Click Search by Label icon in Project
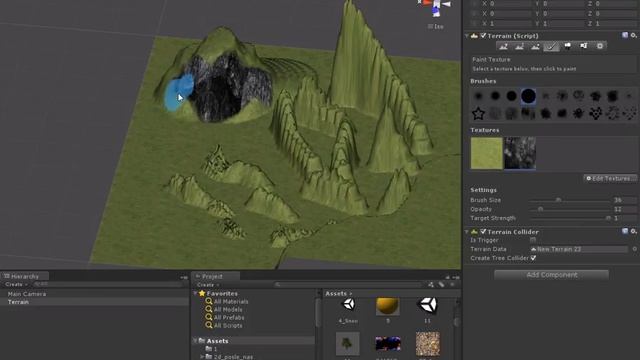This screenshot has height=360, width=640. (441, 284)
